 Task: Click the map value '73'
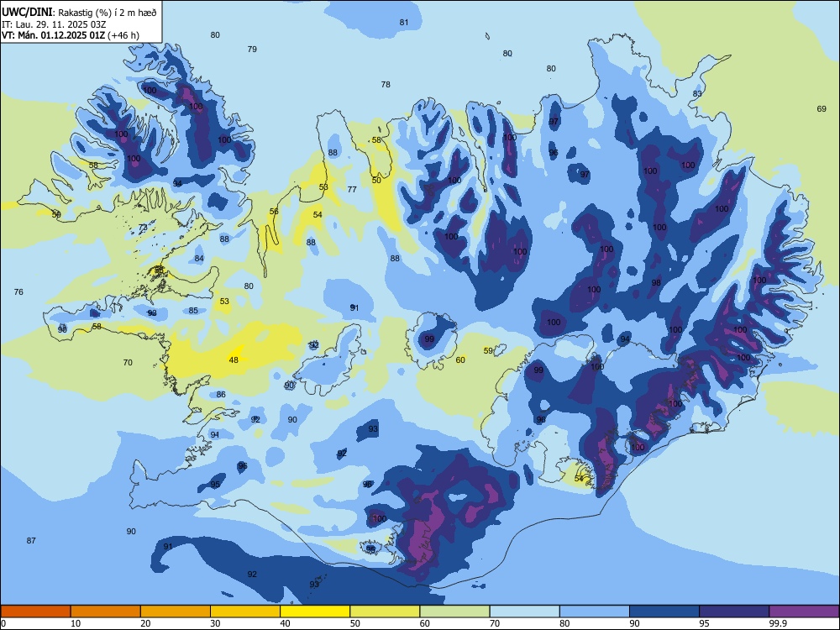[x=143, y=227]
